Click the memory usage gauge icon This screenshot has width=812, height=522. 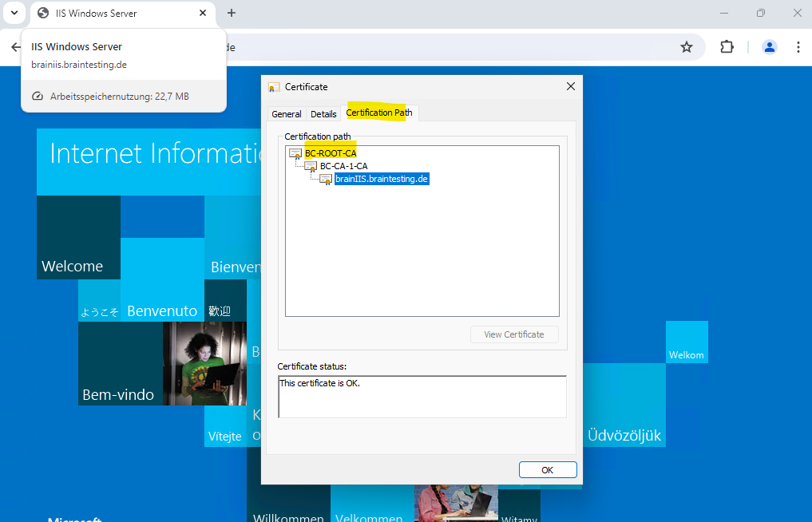(38, 97)
